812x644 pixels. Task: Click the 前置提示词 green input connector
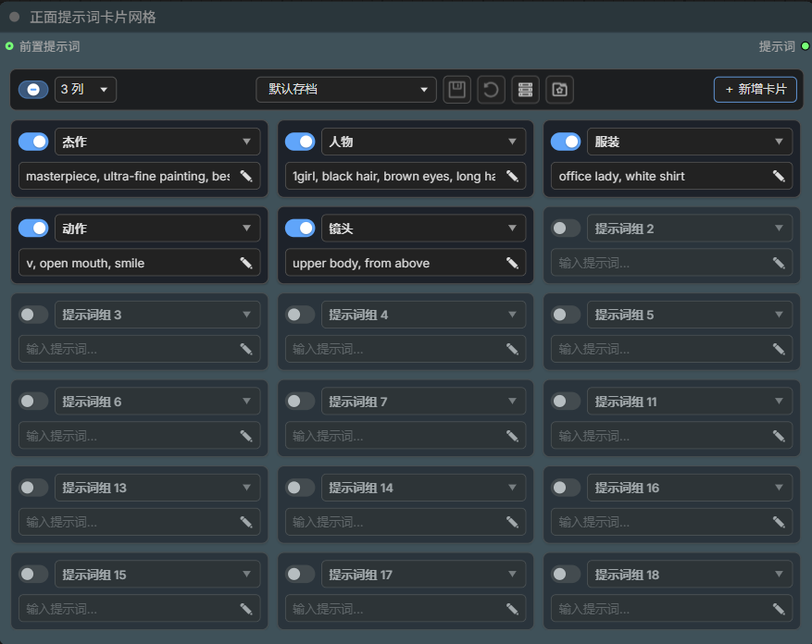[9, 46]
